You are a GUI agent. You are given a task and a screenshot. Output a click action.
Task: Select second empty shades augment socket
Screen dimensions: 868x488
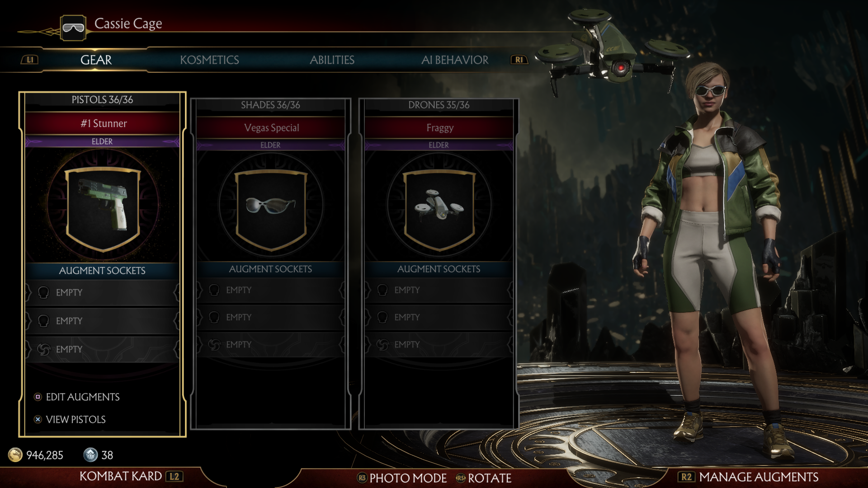tap(271, 317)
